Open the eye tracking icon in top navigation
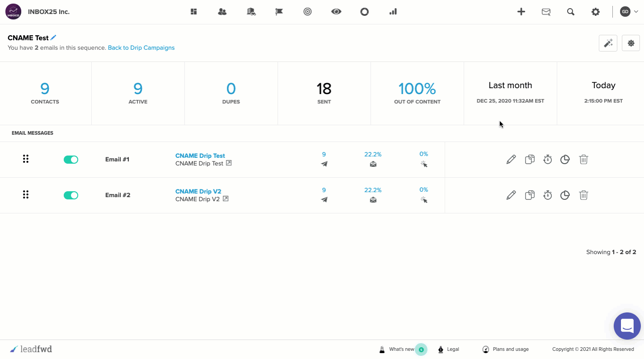The width and height of the screenshot is (644, 359). [x=336, y=12]
